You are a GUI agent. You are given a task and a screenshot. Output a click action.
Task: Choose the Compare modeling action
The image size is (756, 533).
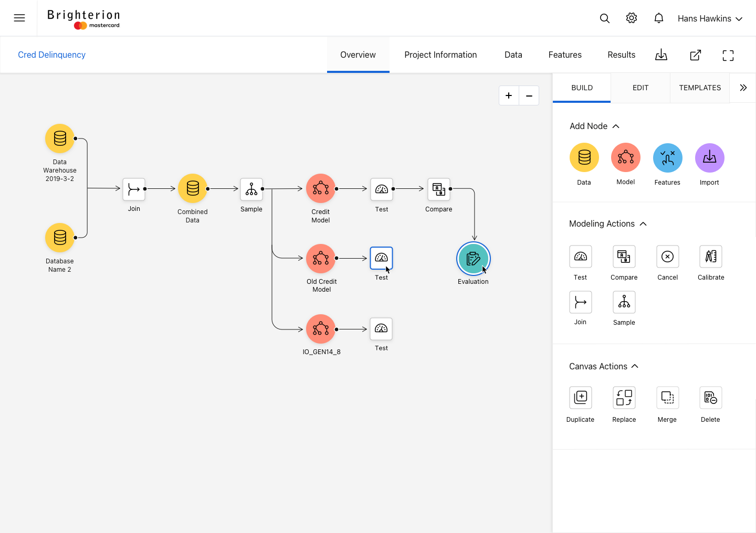(624, 257)
